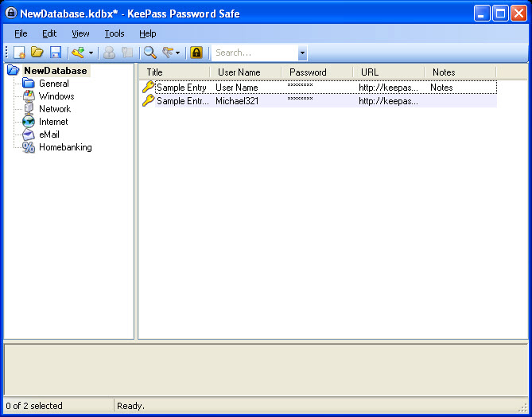
Task: Click the Internet globe icon
Action: 29,122
